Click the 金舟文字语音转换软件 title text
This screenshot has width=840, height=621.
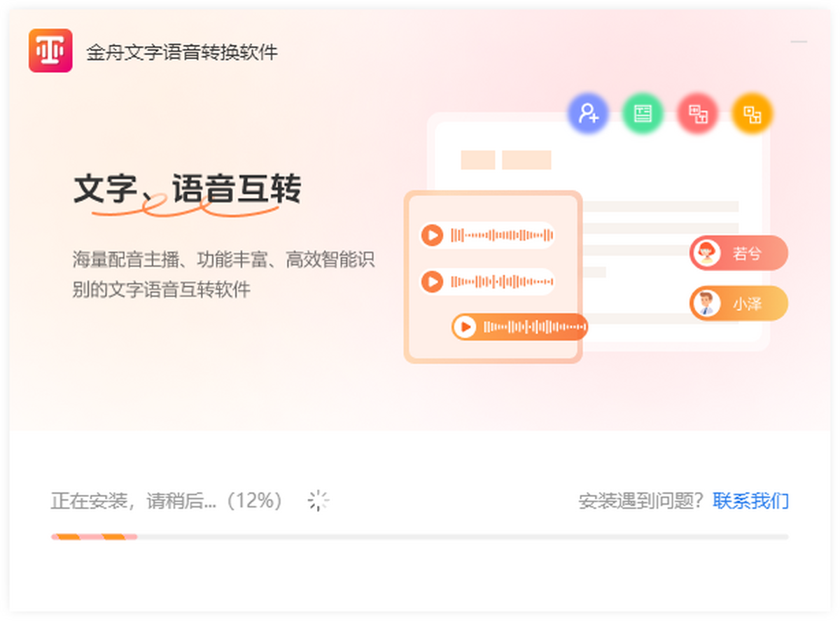[x=182, y=52]
